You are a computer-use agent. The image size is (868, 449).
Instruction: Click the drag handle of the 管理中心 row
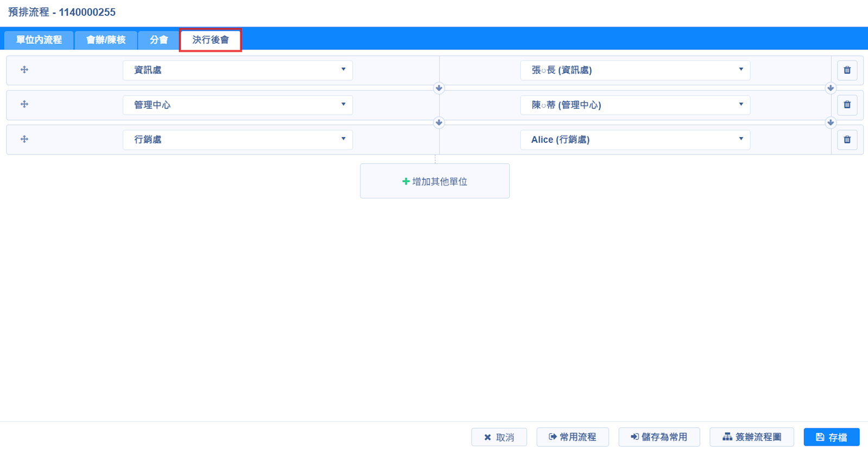(x=24, y=105)
